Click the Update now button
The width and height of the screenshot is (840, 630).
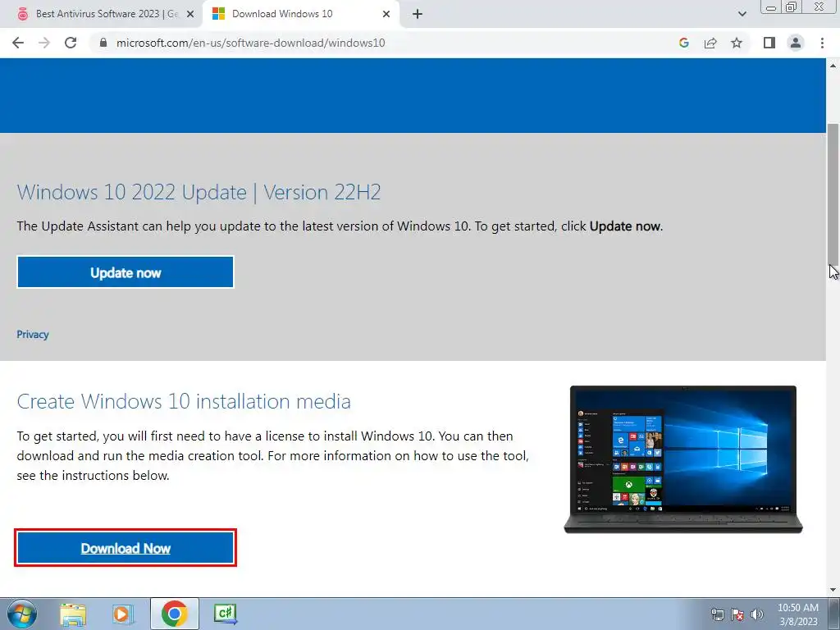(126, 272)
